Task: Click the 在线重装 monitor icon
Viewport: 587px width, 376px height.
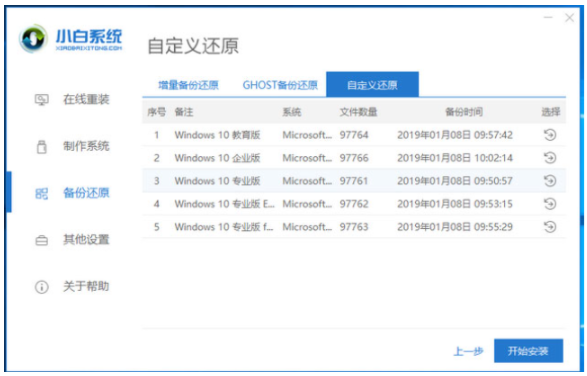Action: pyautogui.click(x=42, y=100)
